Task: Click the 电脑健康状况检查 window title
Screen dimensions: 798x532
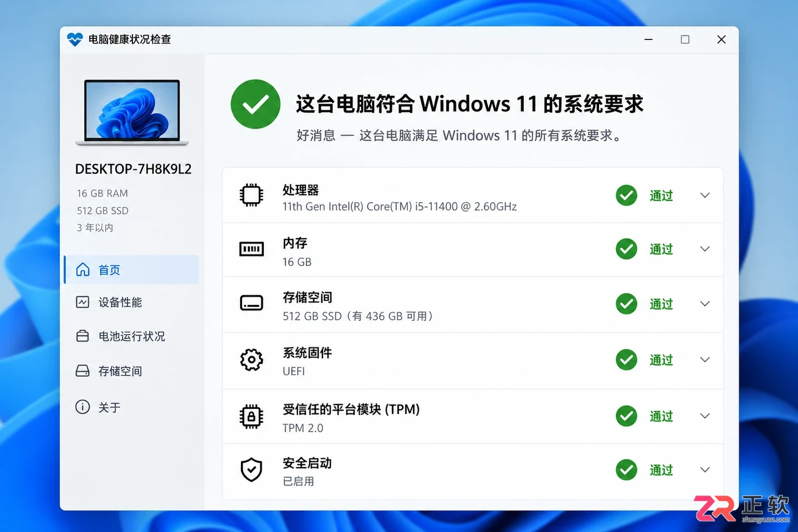Action: coord(130,39)
